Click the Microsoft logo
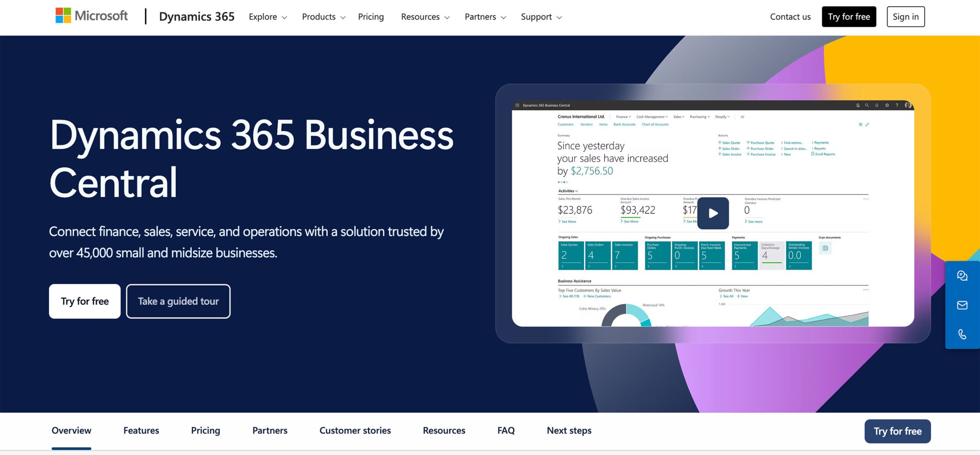The width and height of the screenshot is (980, 455). (x=91, y=16)
